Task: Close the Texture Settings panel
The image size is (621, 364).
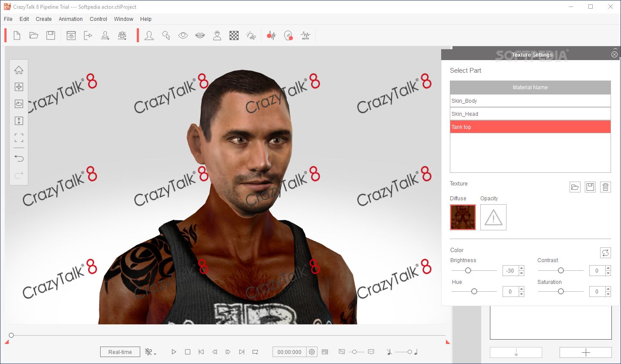Action: 614,54
